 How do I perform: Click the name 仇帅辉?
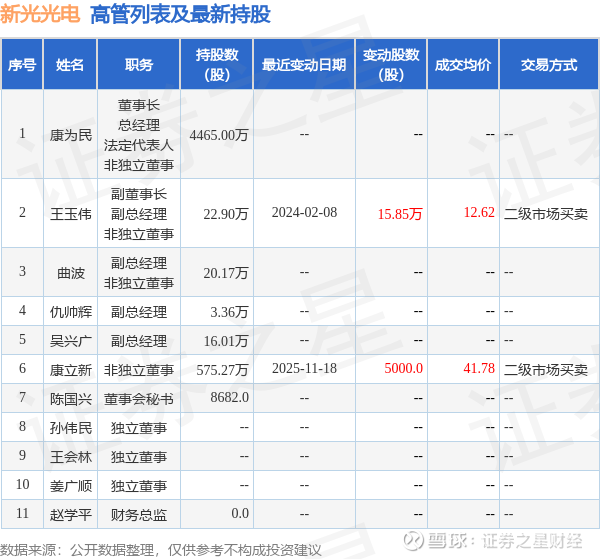click(71, 311)
